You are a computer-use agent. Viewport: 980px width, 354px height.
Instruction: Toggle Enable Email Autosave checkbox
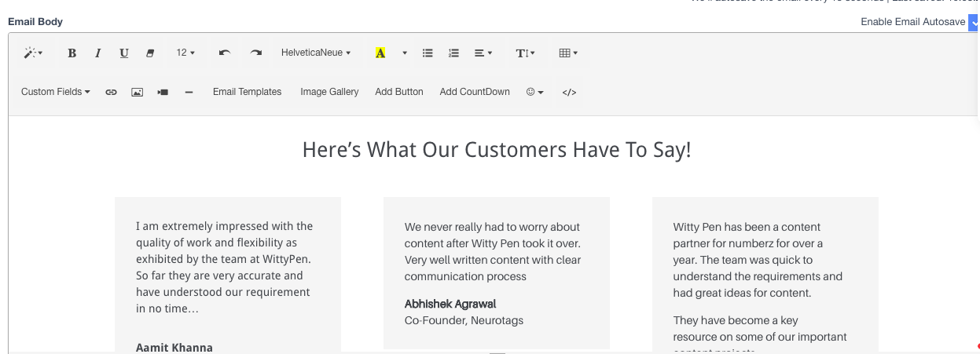coord(974,22)
